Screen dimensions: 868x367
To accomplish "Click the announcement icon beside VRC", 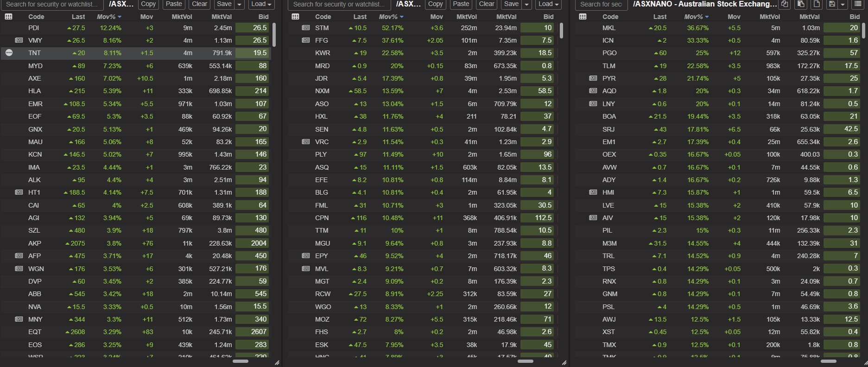I will click(306, 142).
